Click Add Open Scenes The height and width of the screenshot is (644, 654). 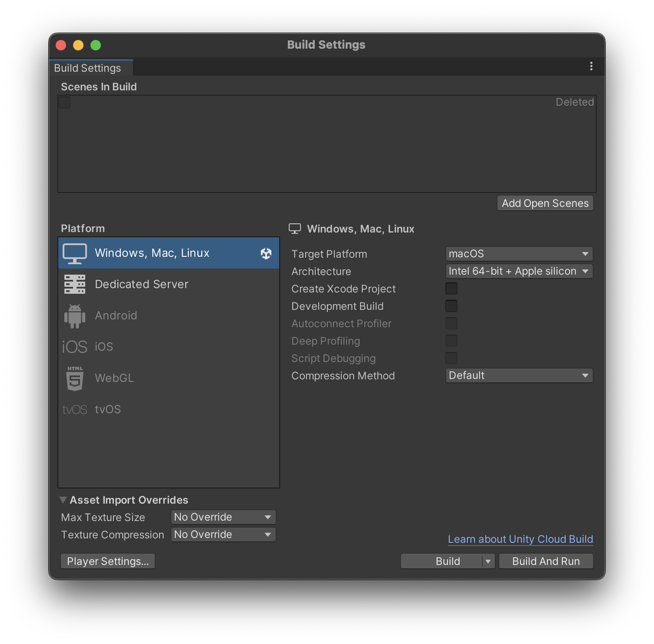point(545,203)
